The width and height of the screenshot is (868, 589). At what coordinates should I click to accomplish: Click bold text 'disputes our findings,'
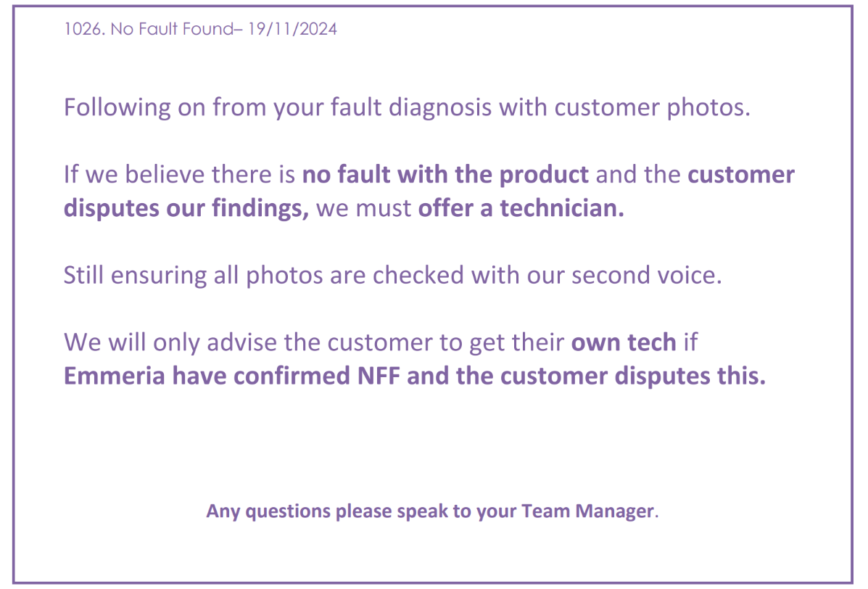coord(186,209)
